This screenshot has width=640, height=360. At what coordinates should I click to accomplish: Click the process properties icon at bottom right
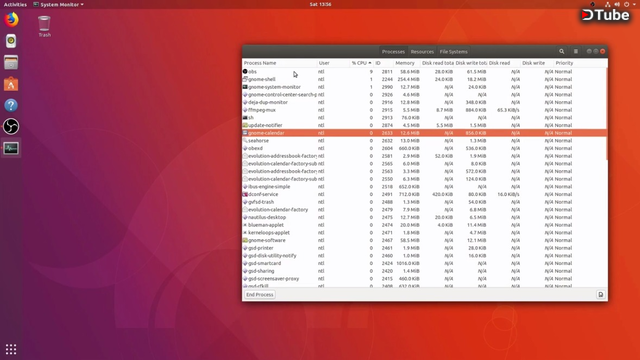[600, 294]
